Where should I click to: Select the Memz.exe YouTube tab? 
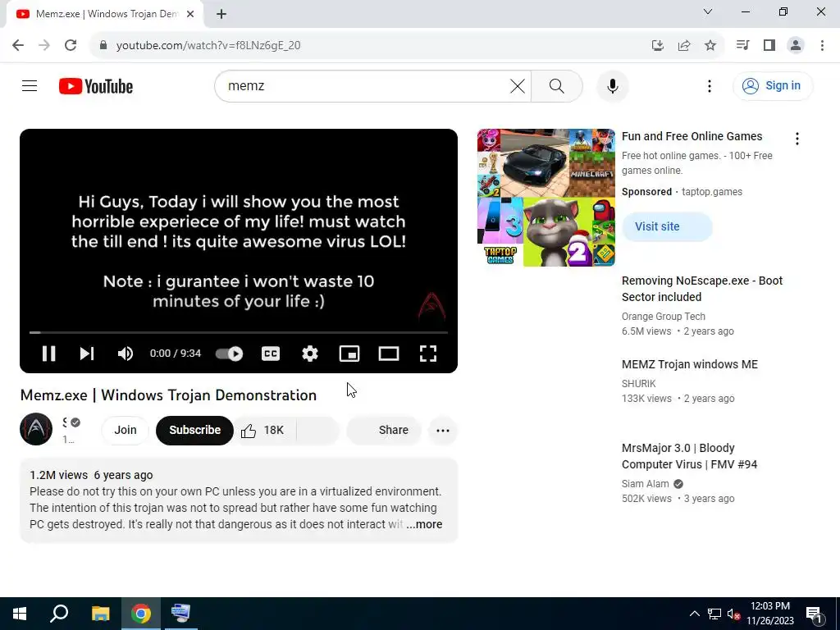(x=104, y=14)
